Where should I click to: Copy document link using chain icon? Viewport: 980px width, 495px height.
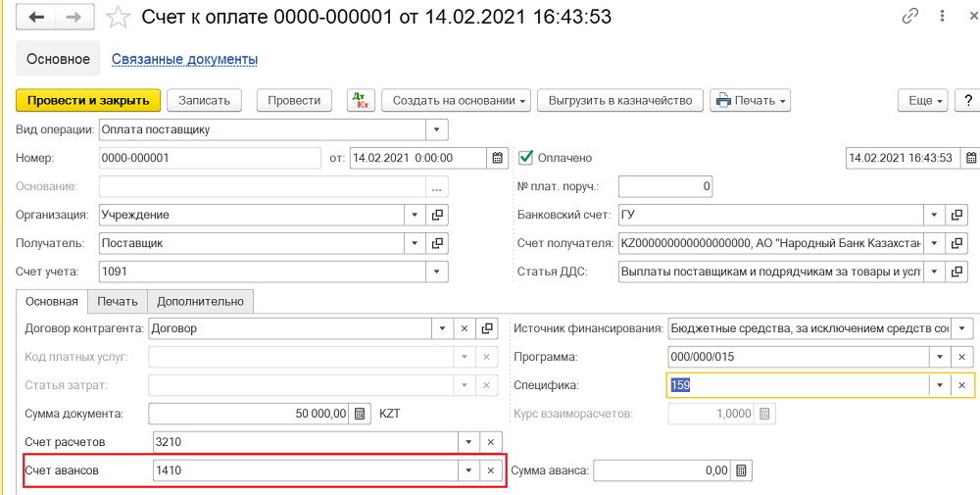point(911,17)
